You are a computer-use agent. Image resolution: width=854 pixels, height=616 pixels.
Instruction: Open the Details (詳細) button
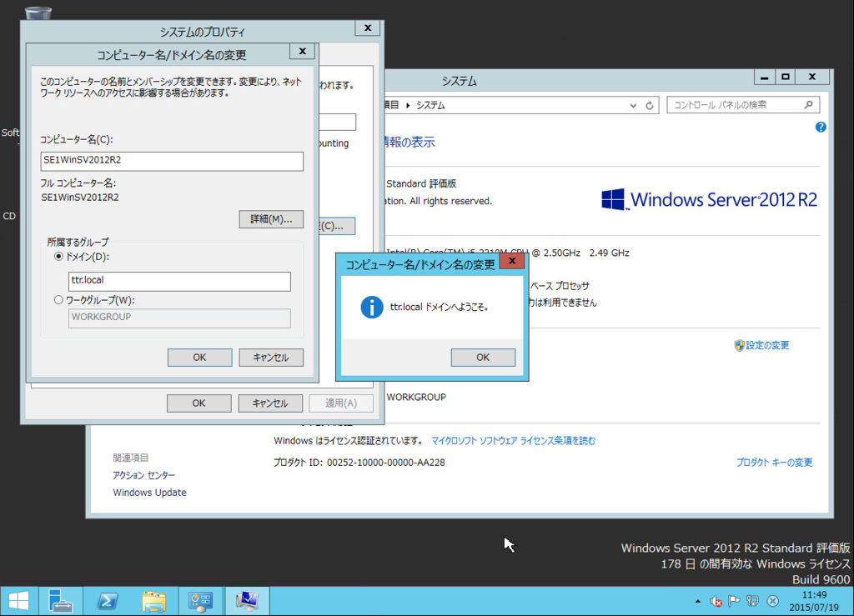(x=271, y=219)
